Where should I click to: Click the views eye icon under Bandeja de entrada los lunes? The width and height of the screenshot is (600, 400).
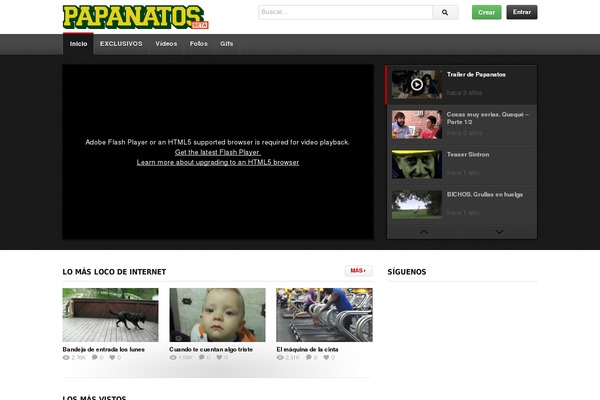[x=66, y=358]
